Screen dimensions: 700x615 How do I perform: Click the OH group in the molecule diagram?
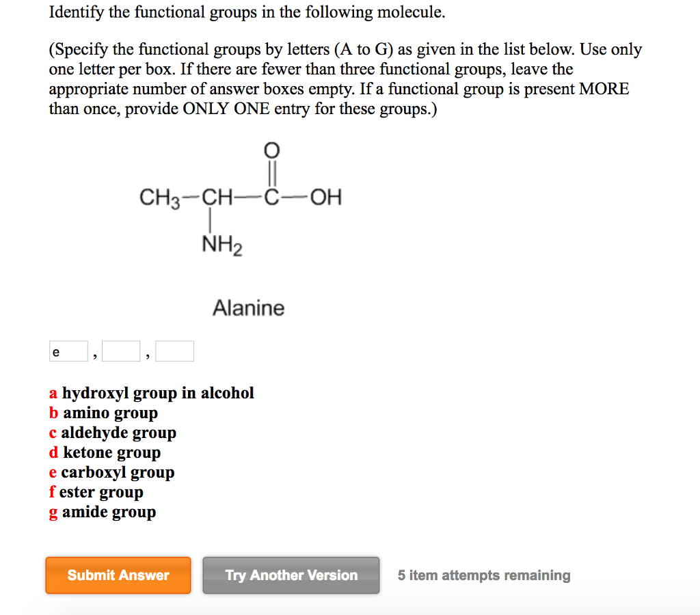click(325, 197)
